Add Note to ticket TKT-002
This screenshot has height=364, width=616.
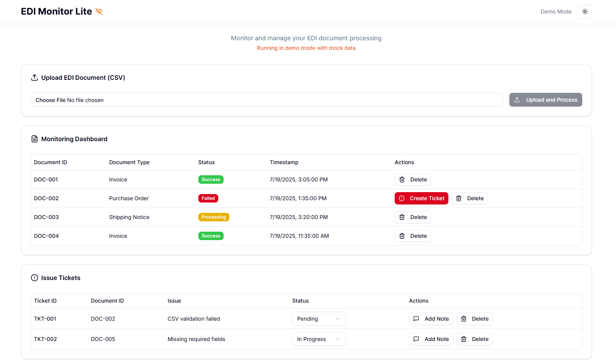(x=431, y=339)
